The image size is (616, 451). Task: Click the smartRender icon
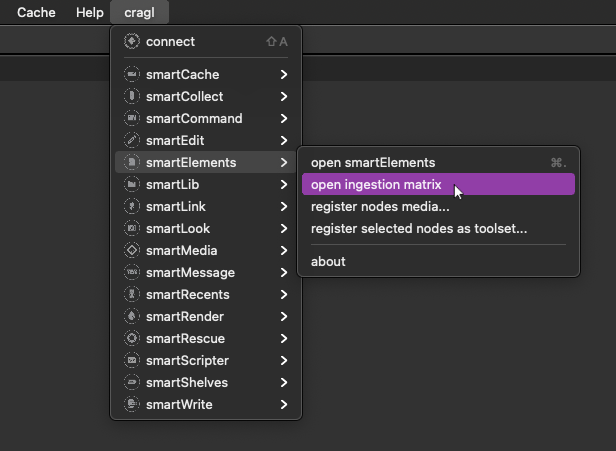[x=131, y=317]
